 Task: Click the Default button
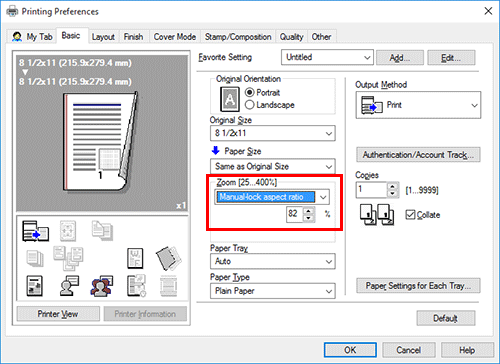(x=446, y=318)
